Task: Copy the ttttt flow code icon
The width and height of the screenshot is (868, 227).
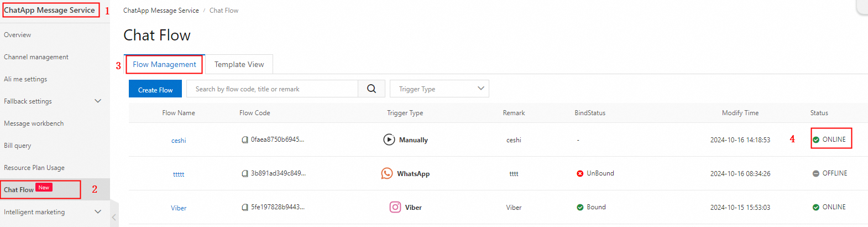Action: 245,173
